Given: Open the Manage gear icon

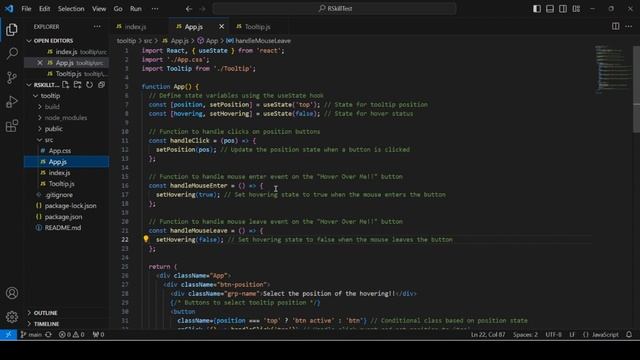Looking at the screenshot, I should pos(12,317).
